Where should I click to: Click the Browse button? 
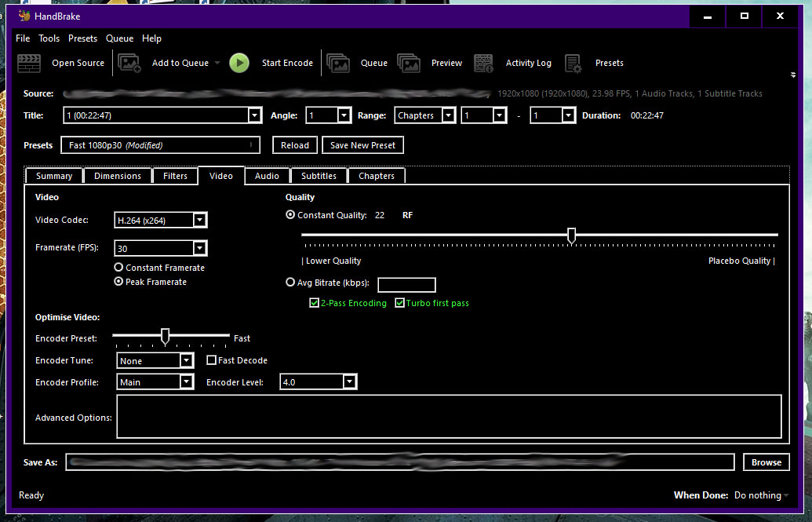click(x=766, y=462)
